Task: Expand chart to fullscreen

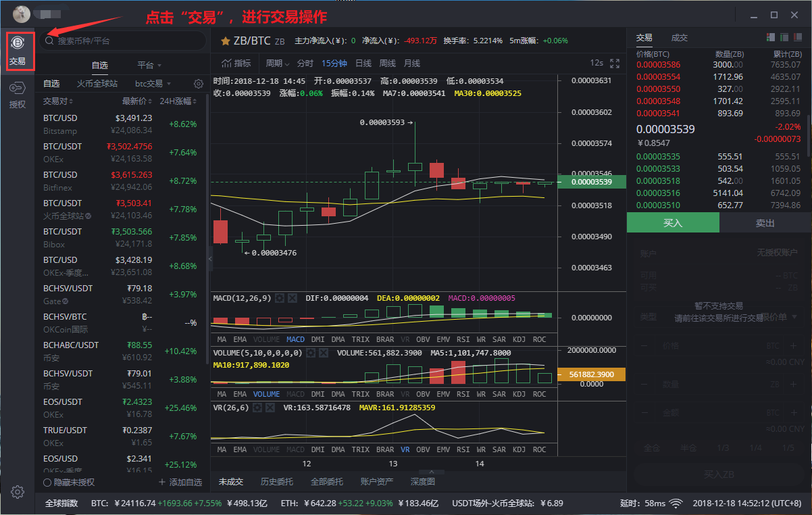Action: pyautogui.click(x=614, y=63)
